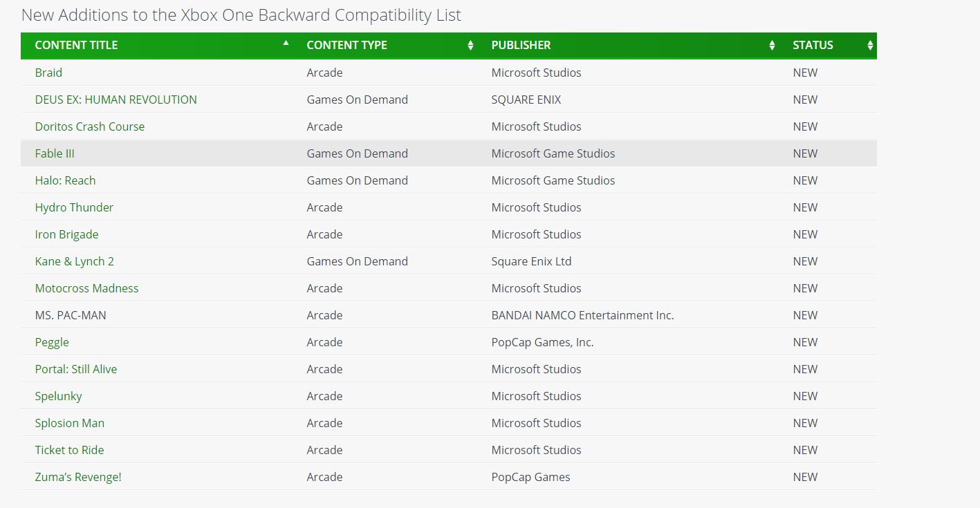Open the Fable III link

[x=55, y=153]
